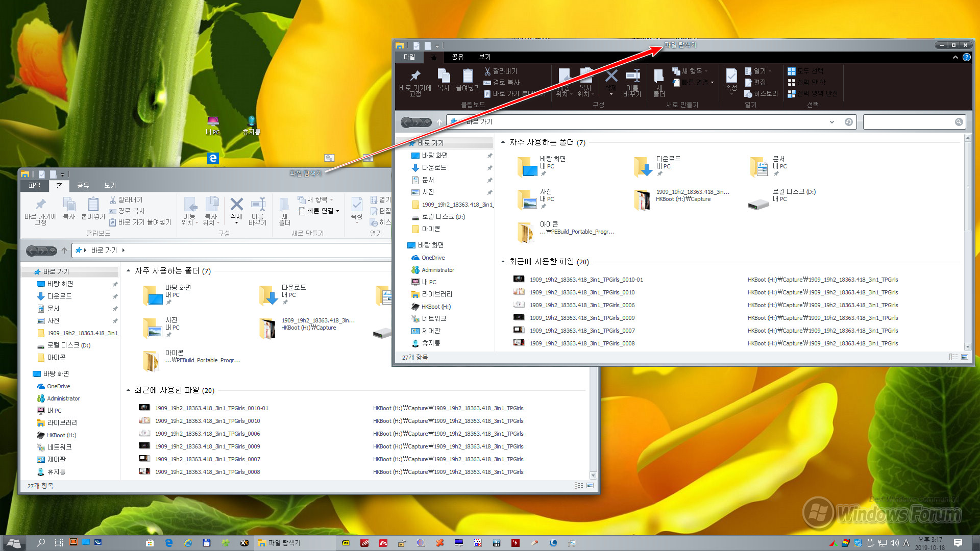Viewport: 980px width, 551px height.
Task: Click the 삭제 delete X in light-ribbon window
Action: point(236,210)
